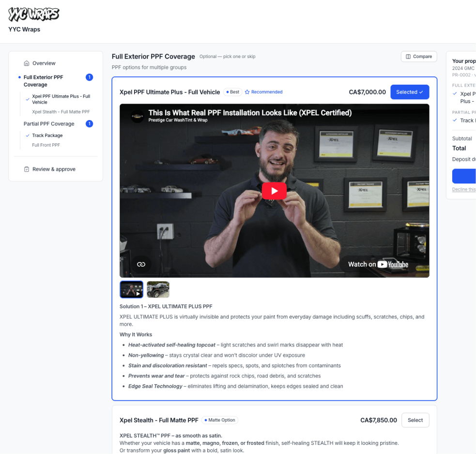Copy video link via chain icon

point(141,264)
